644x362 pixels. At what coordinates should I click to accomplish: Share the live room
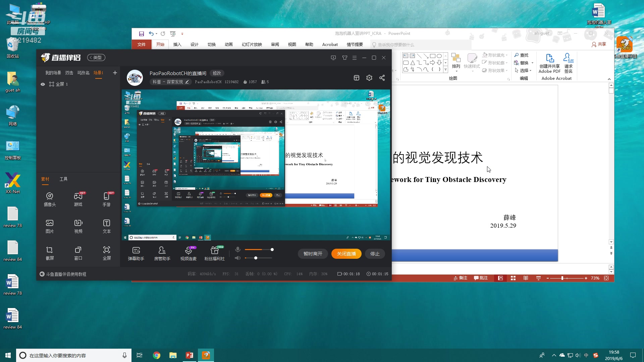click(x=382, y=78)
